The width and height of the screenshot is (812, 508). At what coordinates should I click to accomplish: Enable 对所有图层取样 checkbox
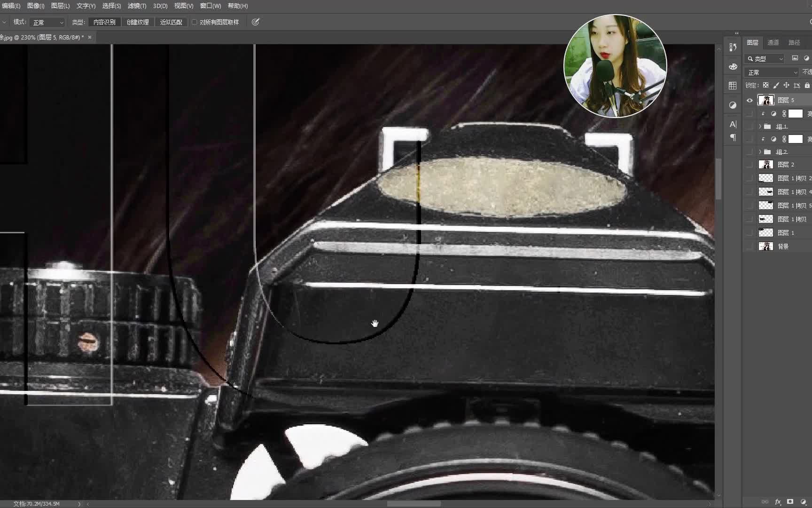click(x=194, y=22)
